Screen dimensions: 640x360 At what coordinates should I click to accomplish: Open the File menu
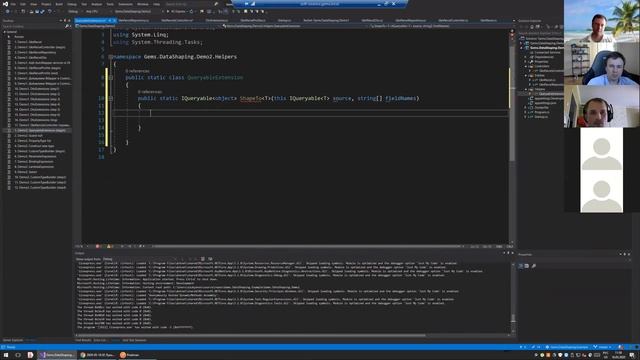(13, 4)
